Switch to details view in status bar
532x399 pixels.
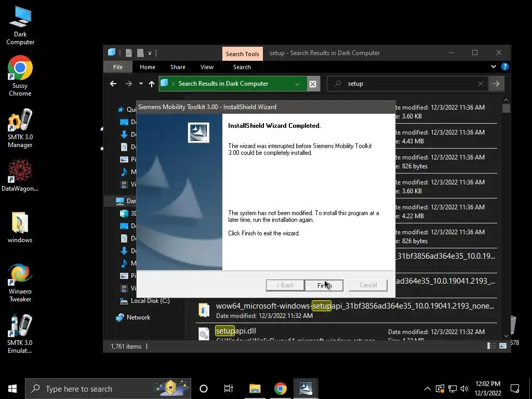tap(491, 345)
